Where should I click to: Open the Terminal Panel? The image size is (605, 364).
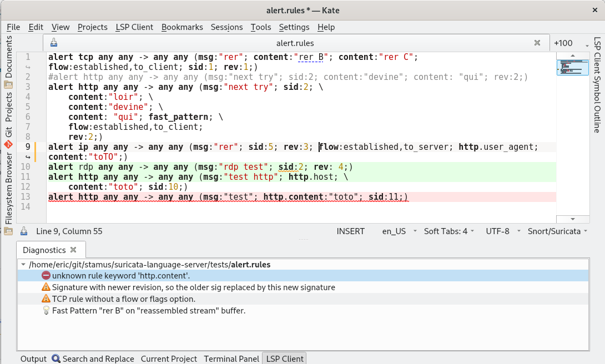pyautogui.click(x=231, y=358)
